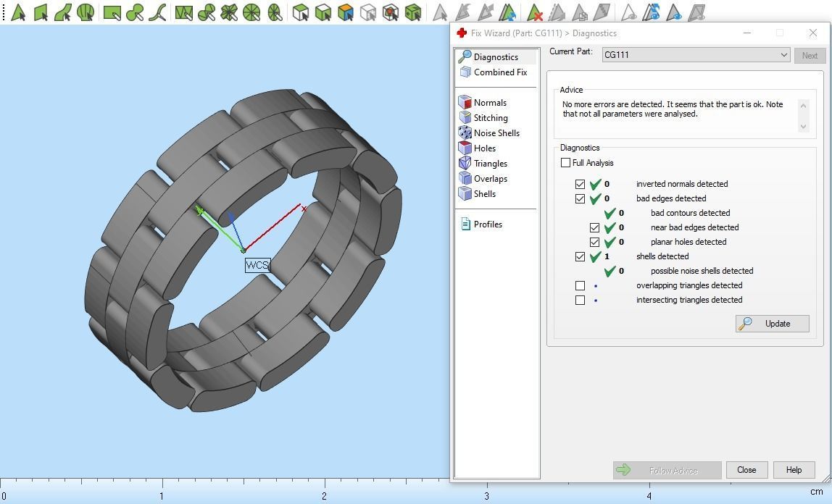Select the mark shell tool
This screenshot has width=832, height=504.
coord(85,12)
